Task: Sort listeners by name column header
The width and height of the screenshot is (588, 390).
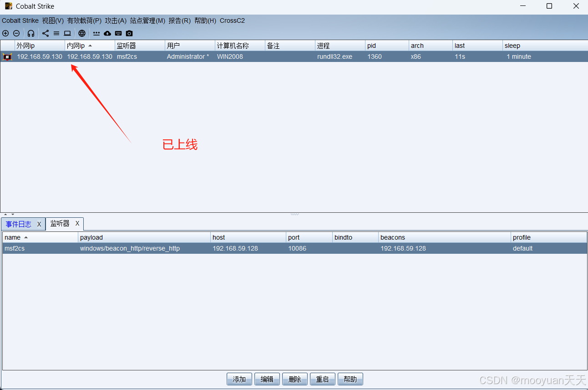Action: (41, 237)
